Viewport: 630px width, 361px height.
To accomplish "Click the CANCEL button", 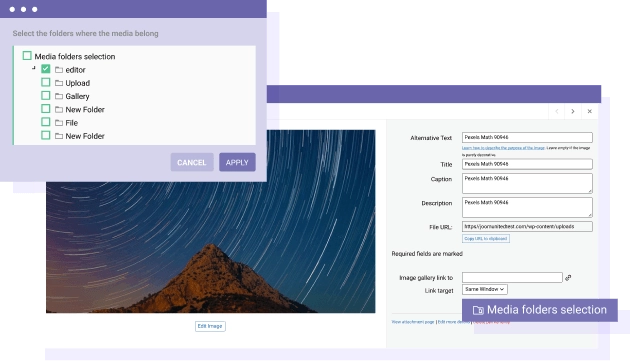I will click(x=192, y=162).
